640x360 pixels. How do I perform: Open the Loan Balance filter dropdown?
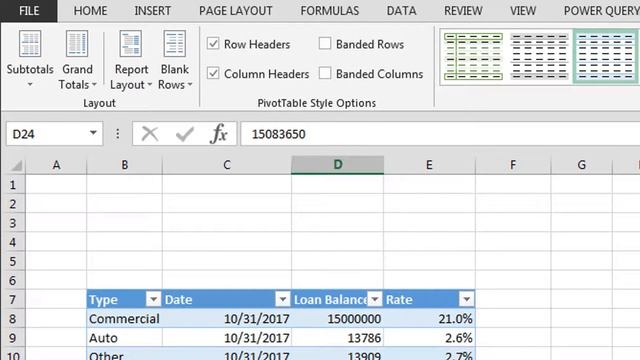tap(375, 300)
